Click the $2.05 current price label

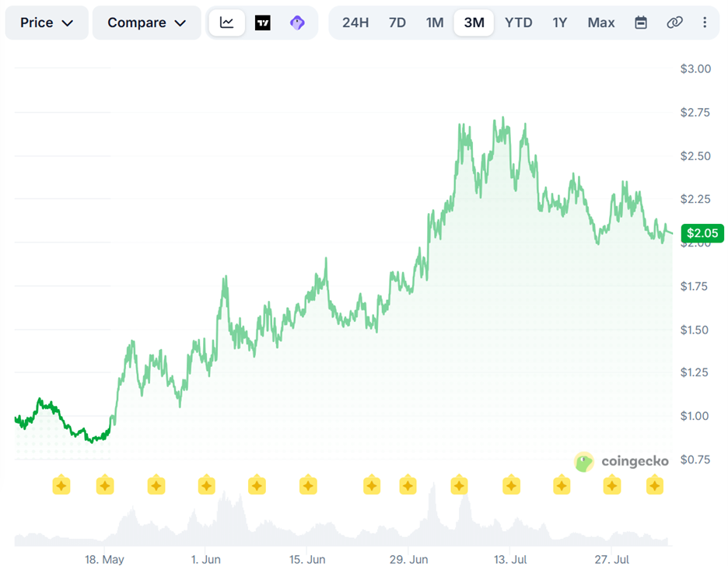702,233
